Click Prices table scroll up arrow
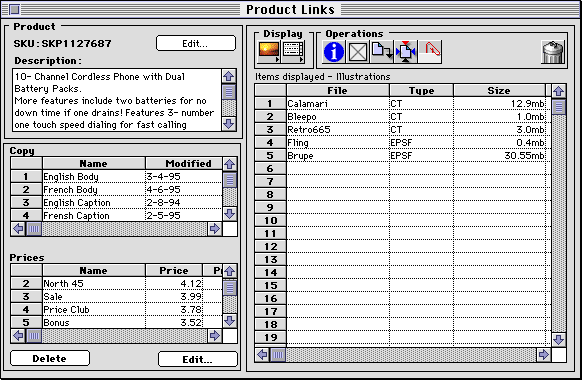This screenshot has width=582, height=380. (230, 271)
